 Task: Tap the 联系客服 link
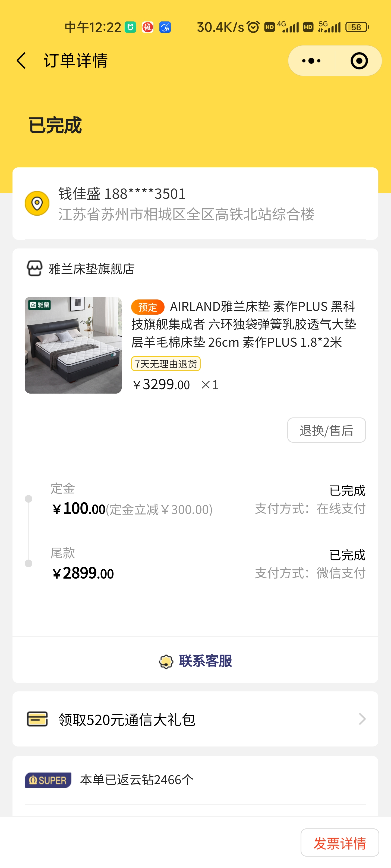point(205,661)
